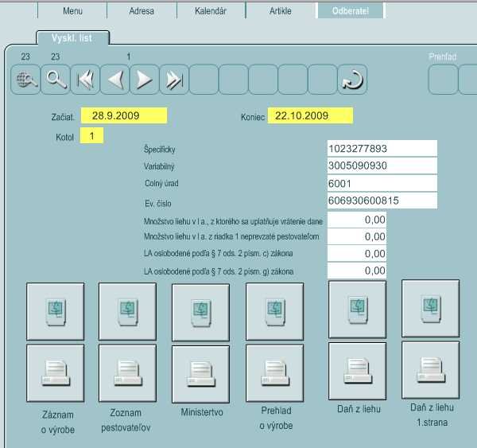Switch to the Artikle tab
This screenshot has width=477, height=448.
click(x=281, y=11)
